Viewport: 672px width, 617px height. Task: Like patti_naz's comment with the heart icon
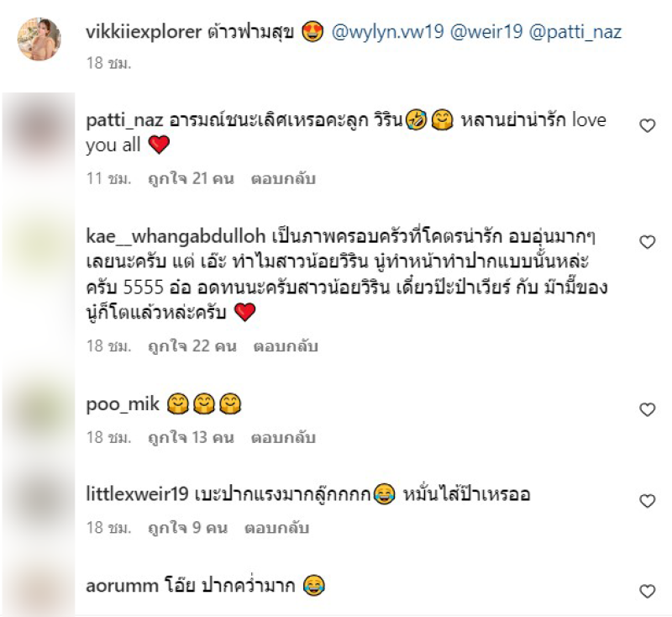[x=647, y=126]
